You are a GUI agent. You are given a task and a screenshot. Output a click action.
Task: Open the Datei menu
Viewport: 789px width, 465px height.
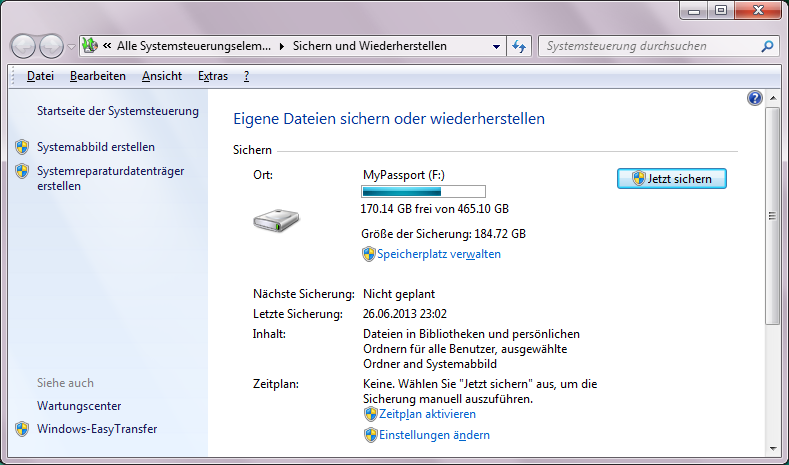[x=40, y=76]
